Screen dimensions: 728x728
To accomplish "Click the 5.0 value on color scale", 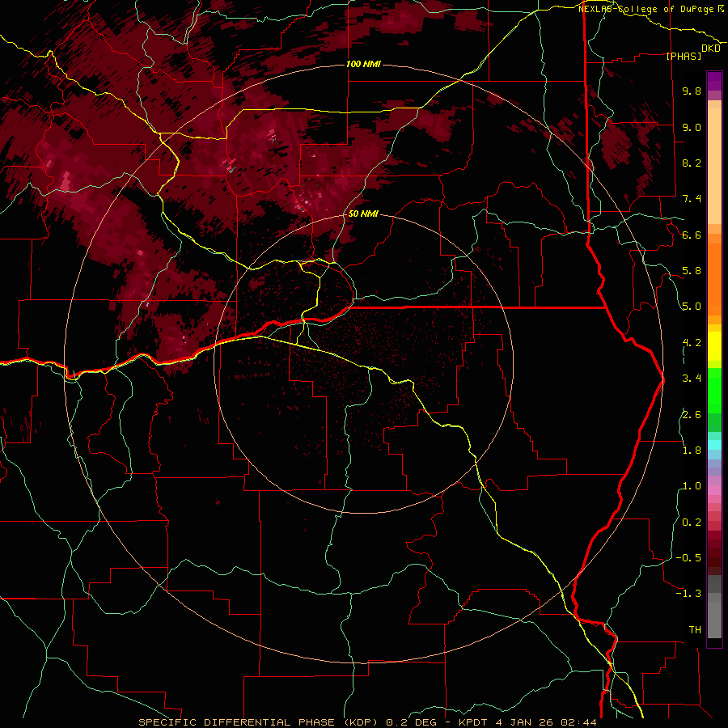I will point(692,307).
